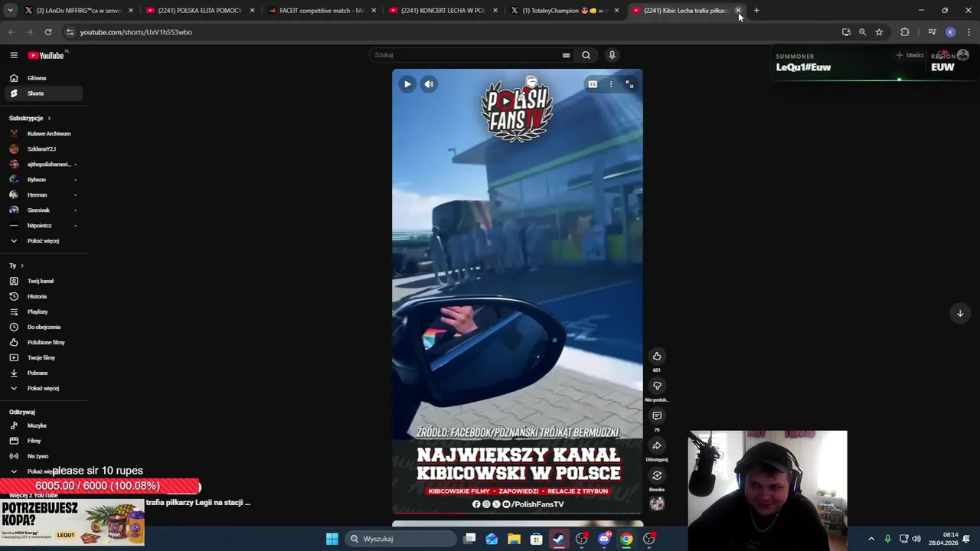Enter fullscreen on the Short

[629, 84]
